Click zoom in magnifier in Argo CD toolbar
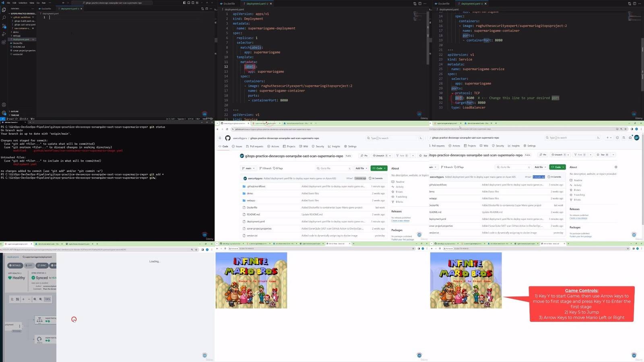The image size is (644, 362). click(35, 299)
